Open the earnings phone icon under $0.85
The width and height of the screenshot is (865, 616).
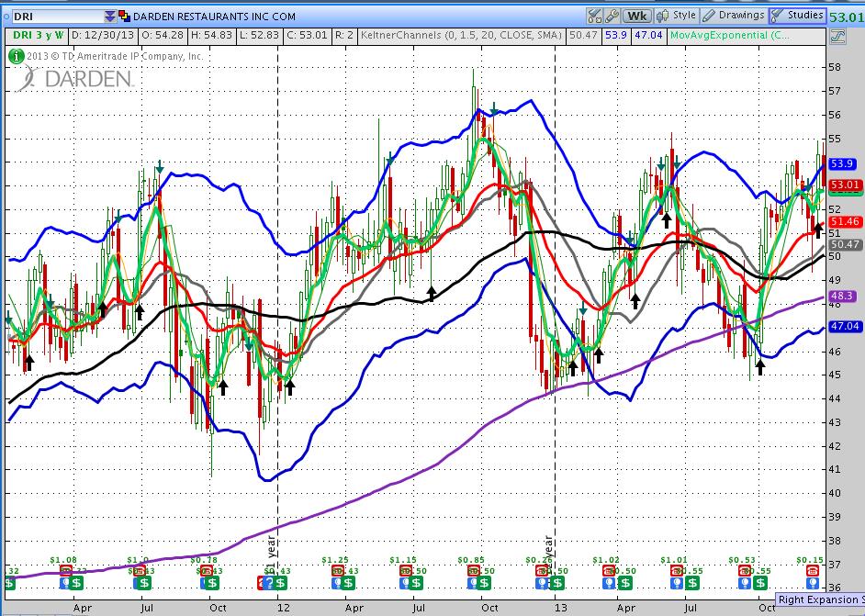474,570
